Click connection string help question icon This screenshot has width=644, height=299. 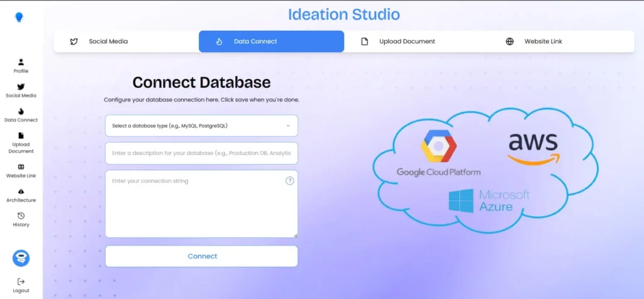pyautogui.click(x=289, y=181)
